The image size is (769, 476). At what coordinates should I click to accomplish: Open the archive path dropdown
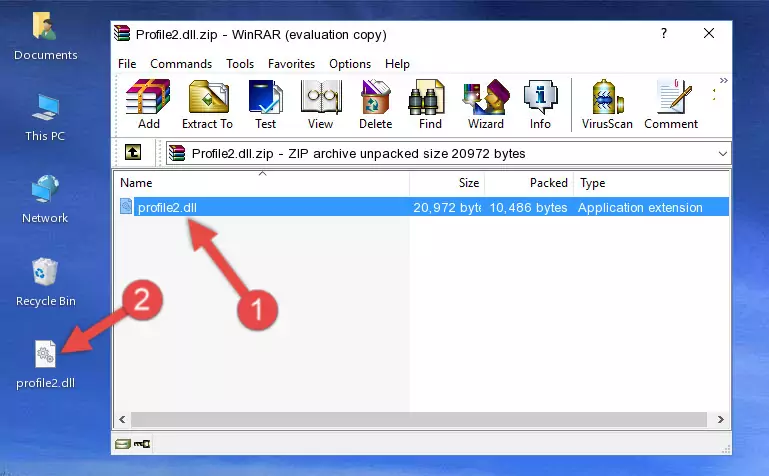(722, 153)
